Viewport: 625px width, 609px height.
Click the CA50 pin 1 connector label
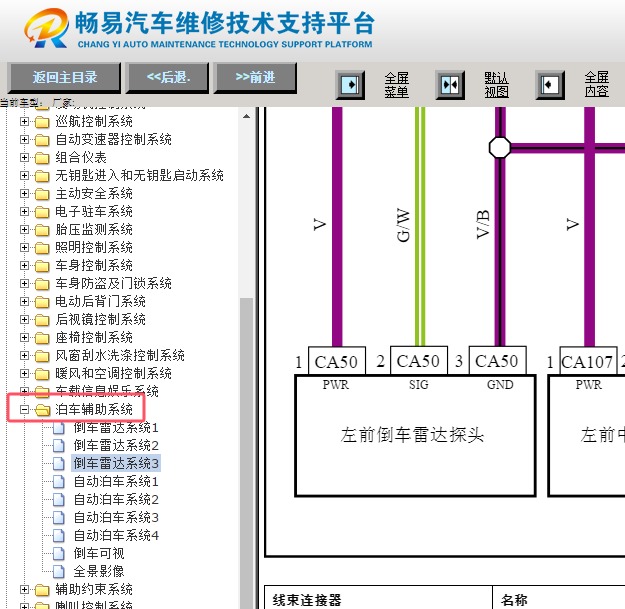coord(336,361)
